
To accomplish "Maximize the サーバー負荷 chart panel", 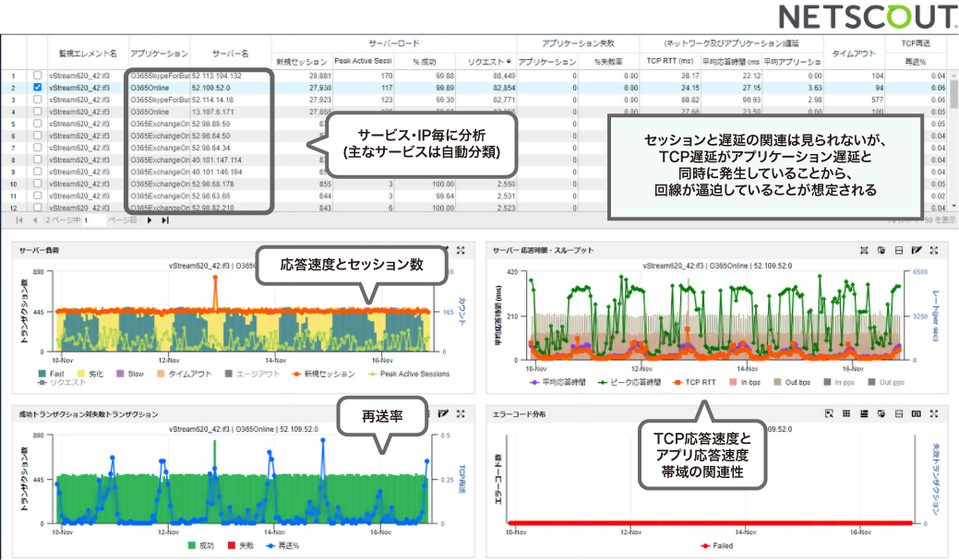I will pos(461,250).
